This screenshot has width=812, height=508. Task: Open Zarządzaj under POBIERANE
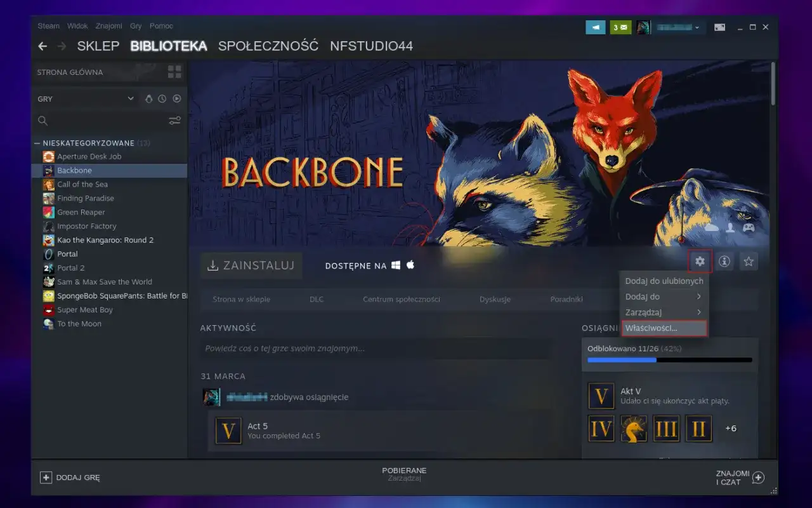coord(406,478)
